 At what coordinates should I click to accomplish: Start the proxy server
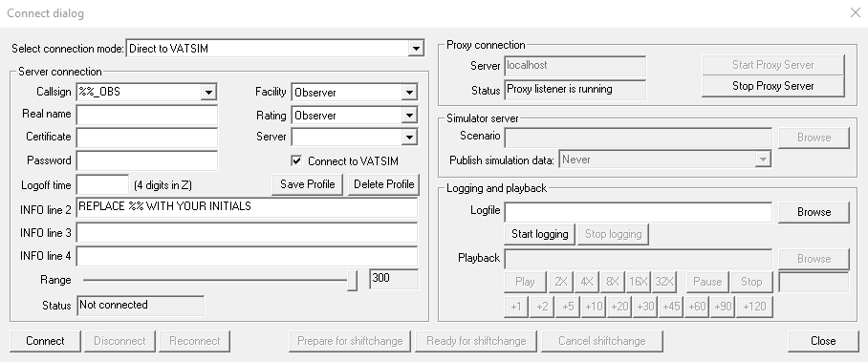coord(772,65)
